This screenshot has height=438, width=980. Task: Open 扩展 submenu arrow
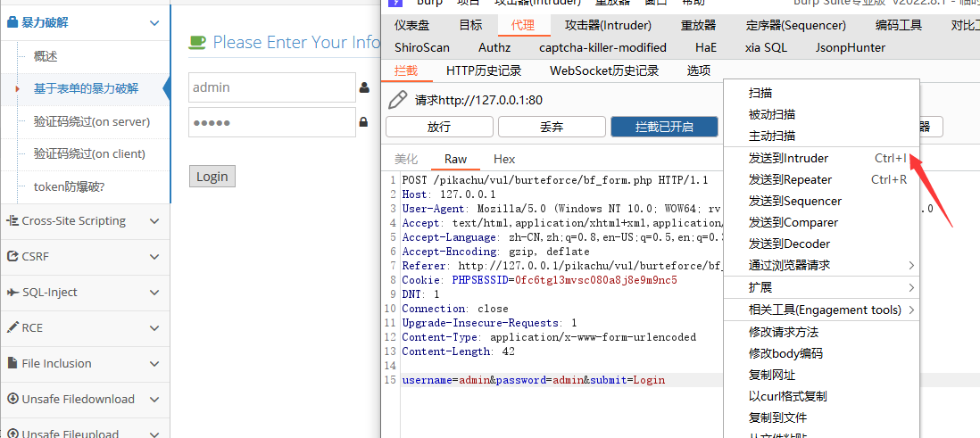911,287
